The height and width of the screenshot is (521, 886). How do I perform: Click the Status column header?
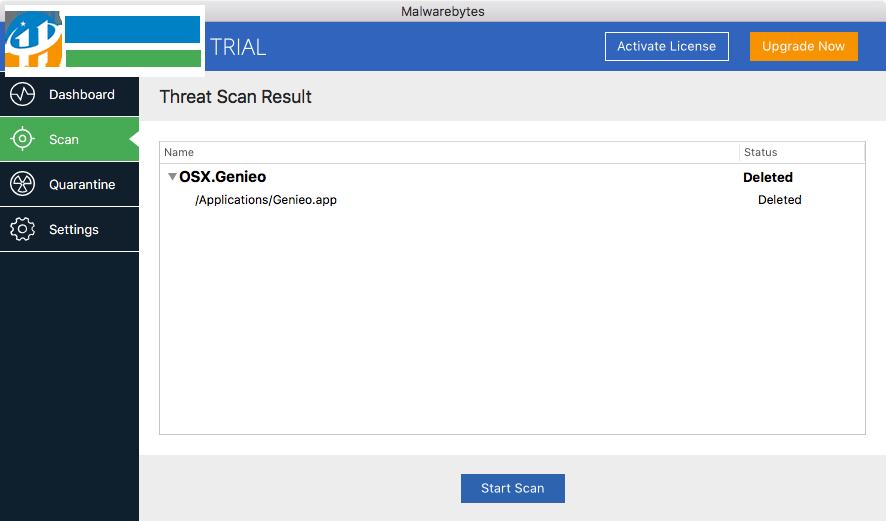click(x=802, y=153)
